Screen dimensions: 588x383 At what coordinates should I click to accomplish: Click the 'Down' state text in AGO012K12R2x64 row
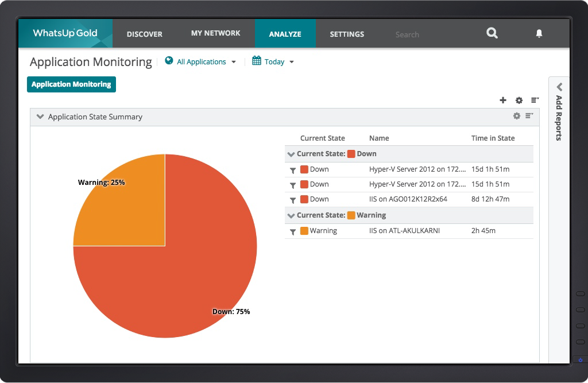point(319,199)
